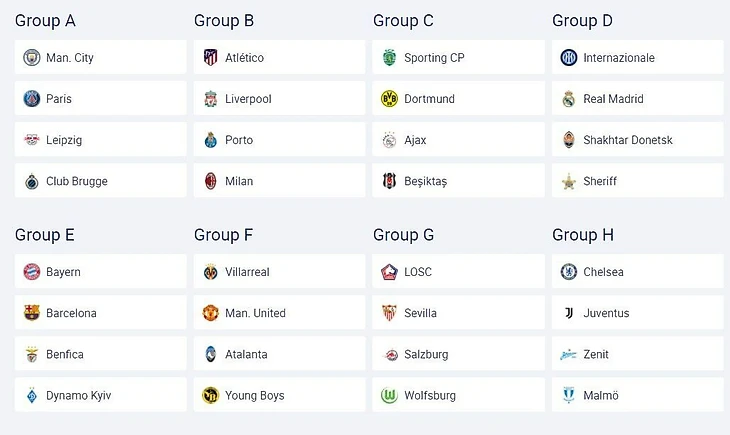Click the Barcelona club crest
The height and width of the screenshot is (435, 730).
coord(32,313)
